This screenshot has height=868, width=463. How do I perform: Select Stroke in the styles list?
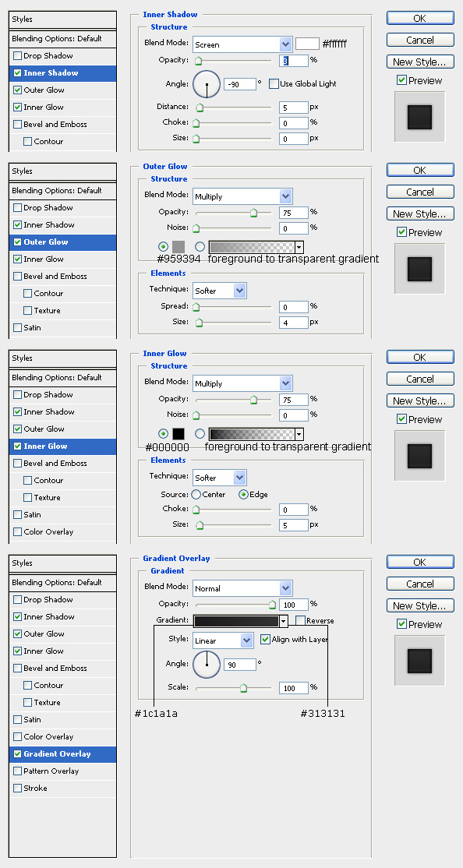(x=35, y=788)
